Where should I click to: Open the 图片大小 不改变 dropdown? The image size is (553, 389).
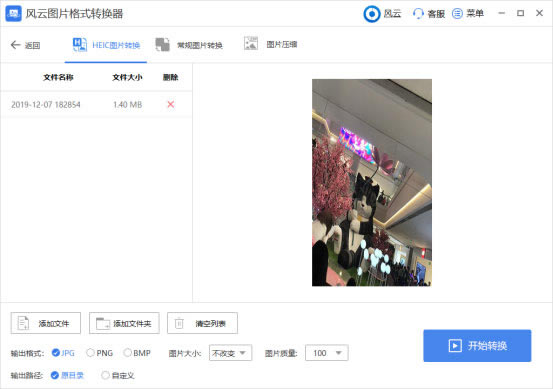[x=230, y=353]
